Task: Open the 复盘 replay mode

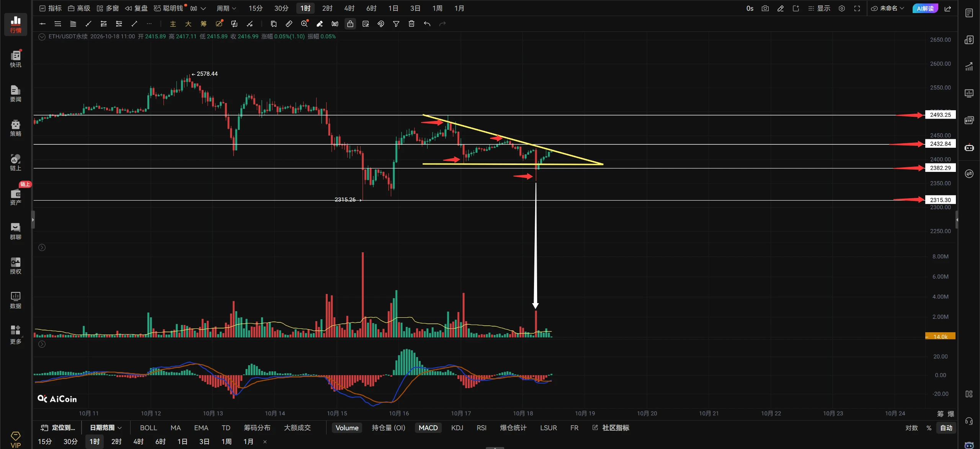Action: pyautogui.click(x=136, y=8)
